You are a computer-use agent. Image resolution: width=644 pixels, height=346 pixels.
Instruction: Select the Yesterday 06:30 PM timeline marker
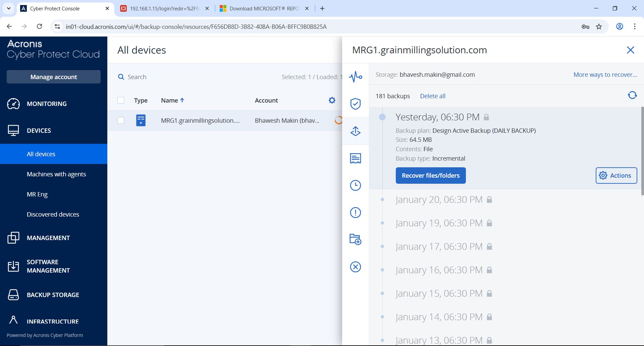(x=382, y=117)
